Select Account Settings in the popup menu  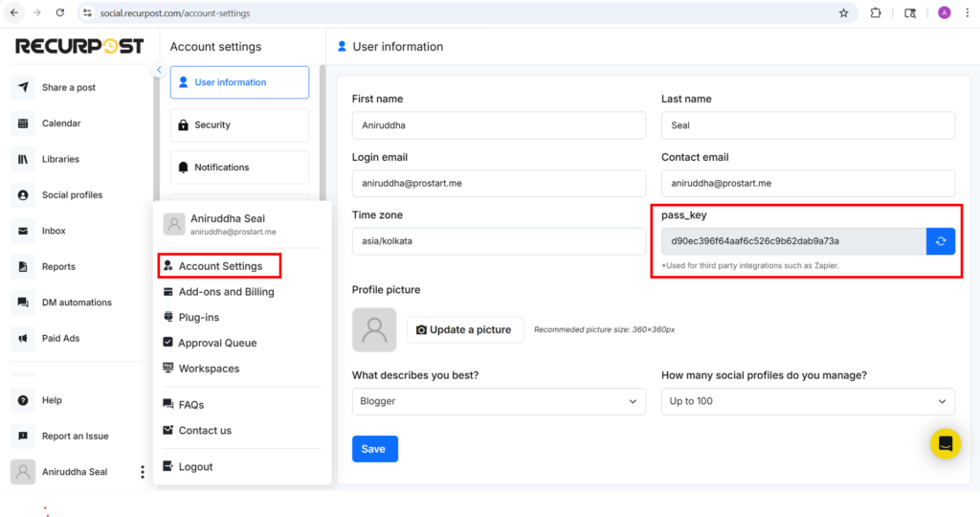(219, 266)
